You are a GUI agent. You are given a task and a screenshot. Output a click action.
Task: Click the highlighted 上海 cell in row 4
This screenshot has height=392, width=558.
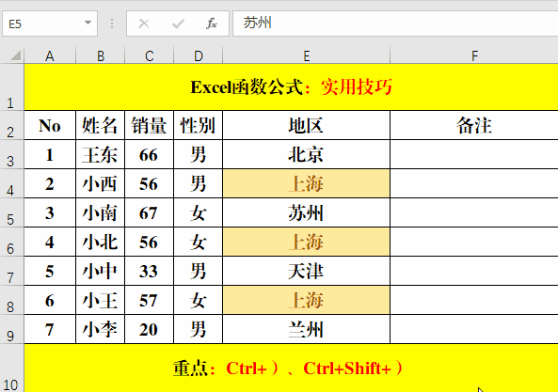[x=307, y=183]
